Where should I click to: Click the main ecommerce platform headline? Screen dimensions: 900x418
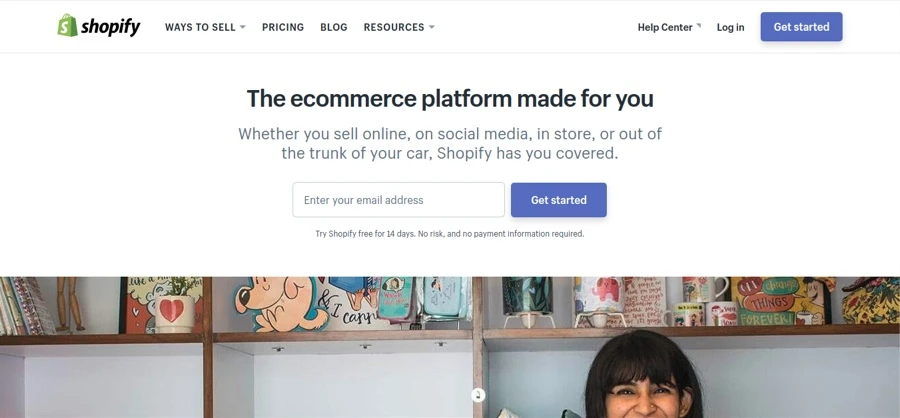pos(450,99)
